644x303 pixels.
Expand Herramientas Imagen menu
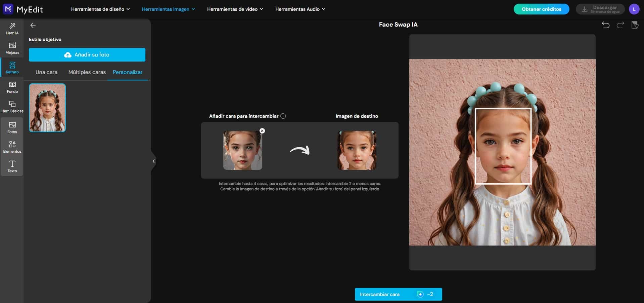click(x=168, y=9)
